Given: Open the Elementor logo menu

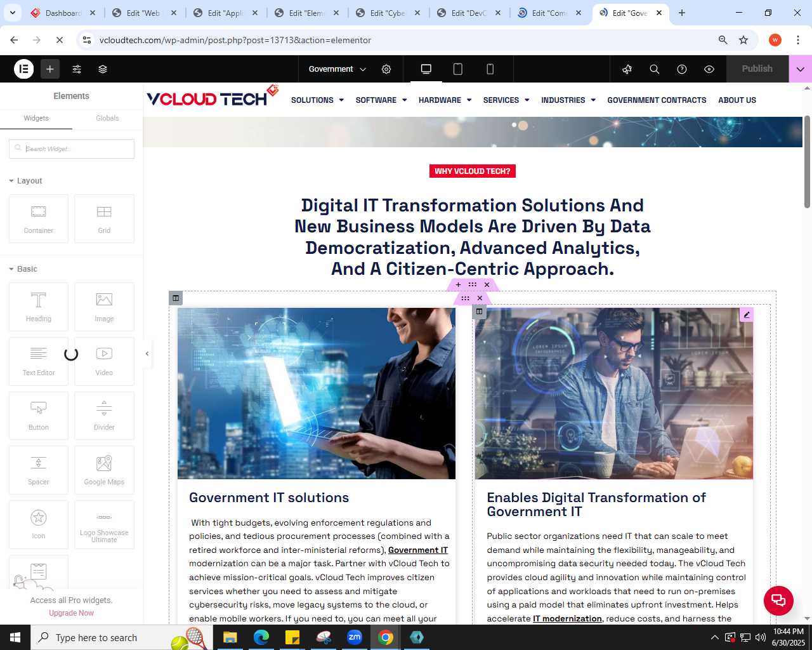Looking at the screenshot, I should coord(24,69).
